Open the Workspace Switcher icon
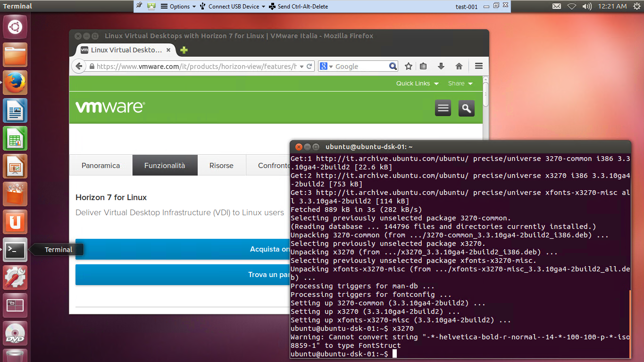The image size is (644, 362). pos(15,306)
